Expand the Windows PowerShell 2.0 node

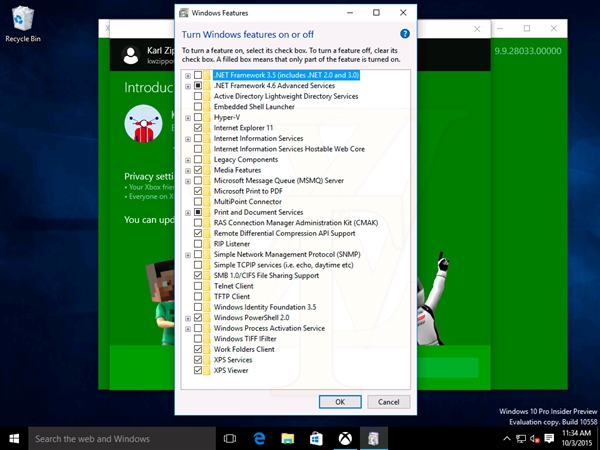point(188,317)
